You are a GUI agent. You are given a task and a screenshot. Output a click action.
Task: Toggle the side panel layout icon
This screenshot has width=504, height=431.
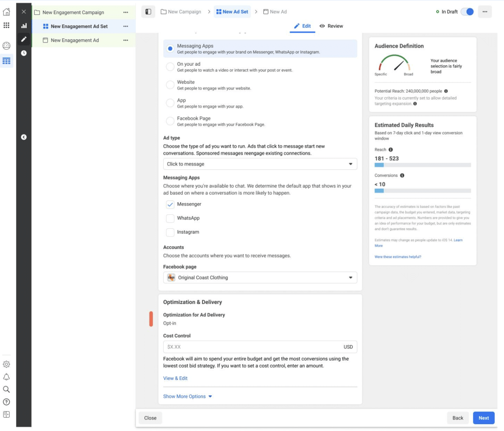pos(148,12)
